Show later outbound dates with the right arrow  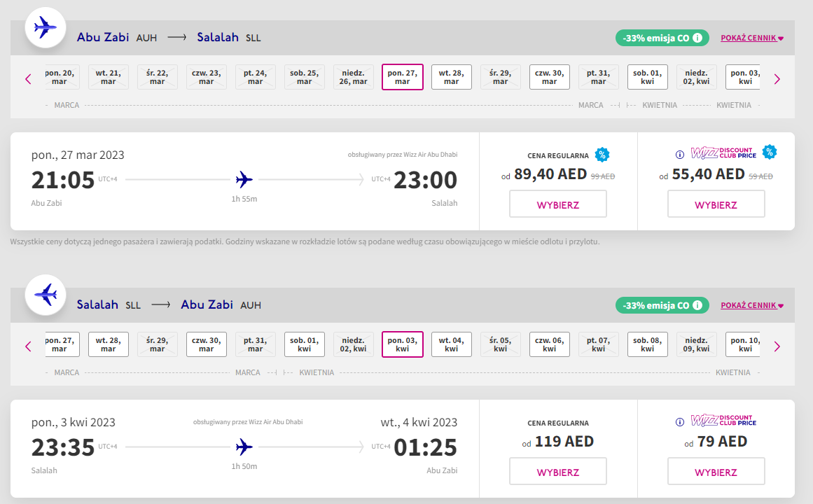tap(777, 79)
